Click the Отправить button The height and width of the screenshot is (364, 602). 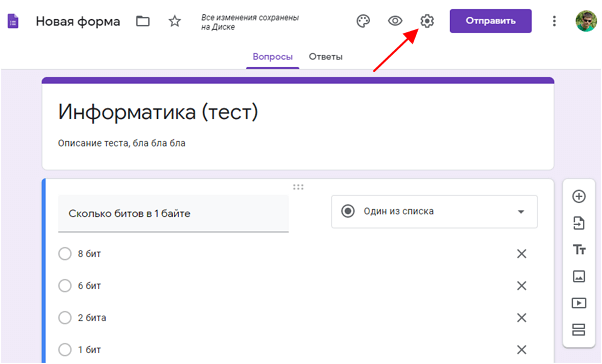tap(491, 21)
